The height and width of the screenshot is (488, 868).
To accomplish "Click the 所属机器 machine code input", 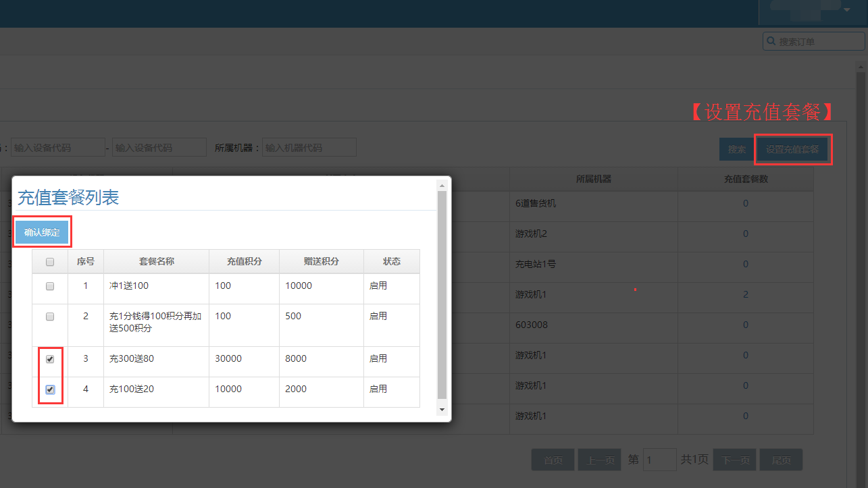I will 309,147.
